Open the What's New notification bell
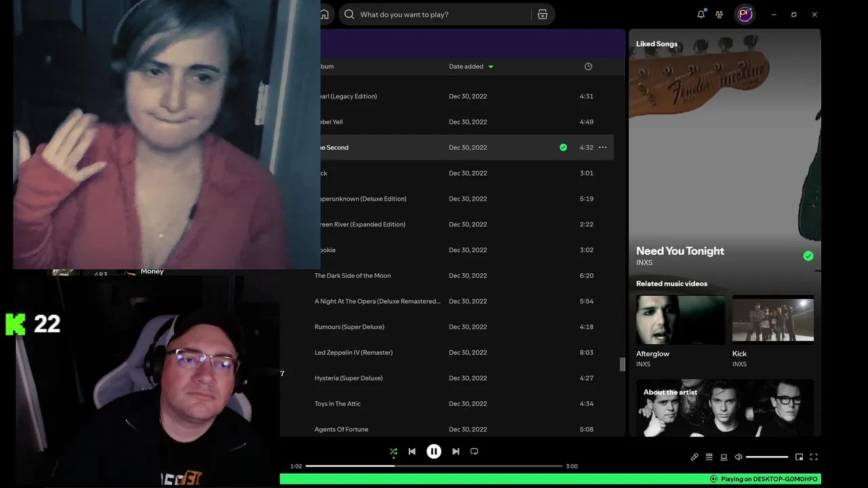 (x=701, y=14)
